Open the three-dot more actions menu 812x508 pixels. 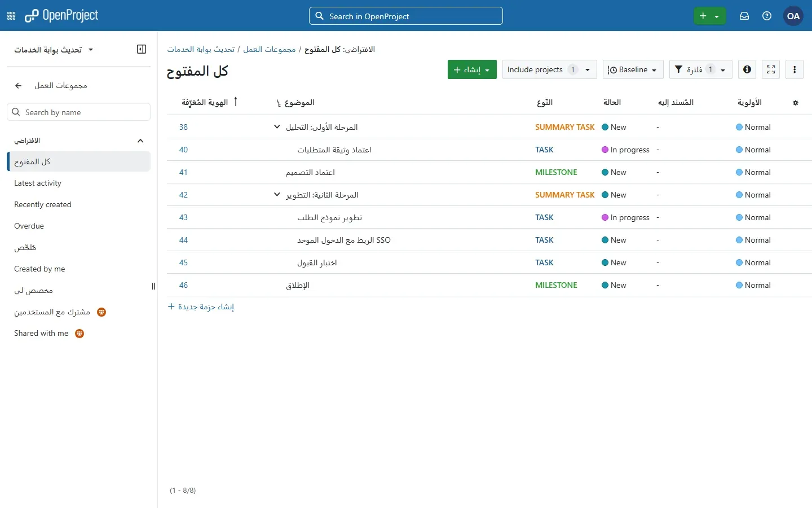pos(795,69)
